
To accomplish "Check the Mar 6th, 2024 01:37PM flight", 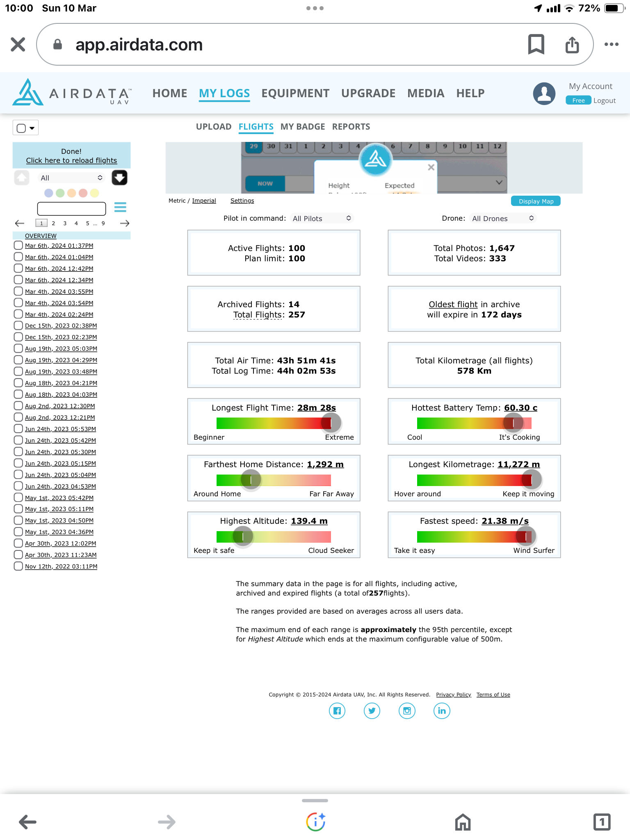I will coord(18,245).
